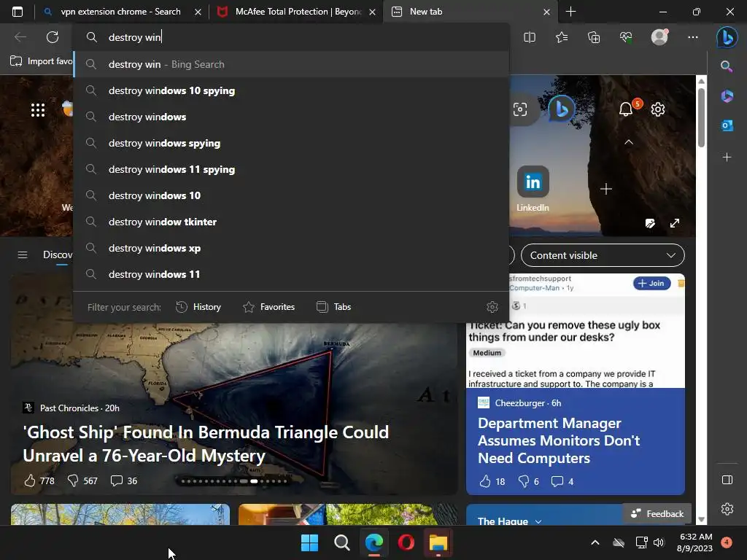Collapse quick links with chevron up
This screenshot has width=747, height=560.
point(628,142)
